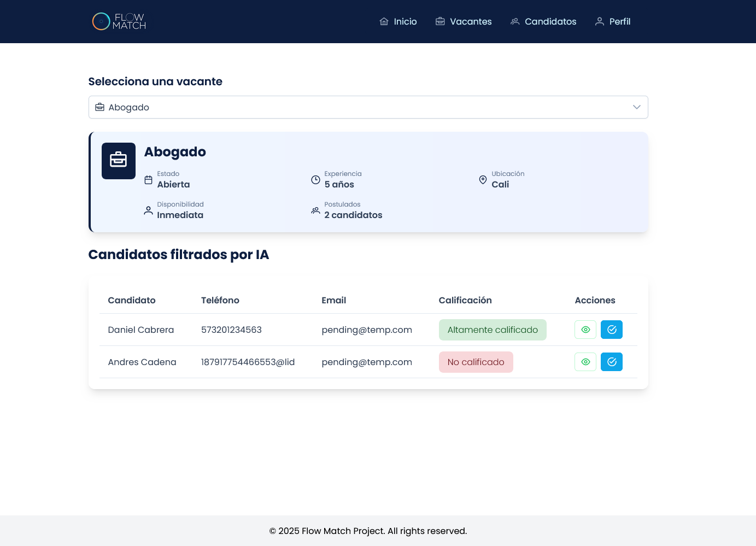Click the chevron arrow in vacancy dropdown
This screenshot has height=546, width=756.
[x=636, y=107]
